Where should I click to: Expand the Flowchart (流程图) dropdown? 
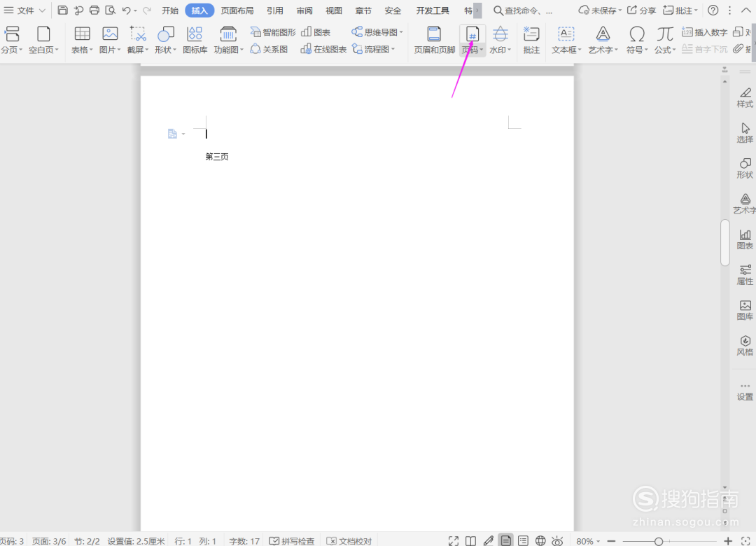click(393, 49)
